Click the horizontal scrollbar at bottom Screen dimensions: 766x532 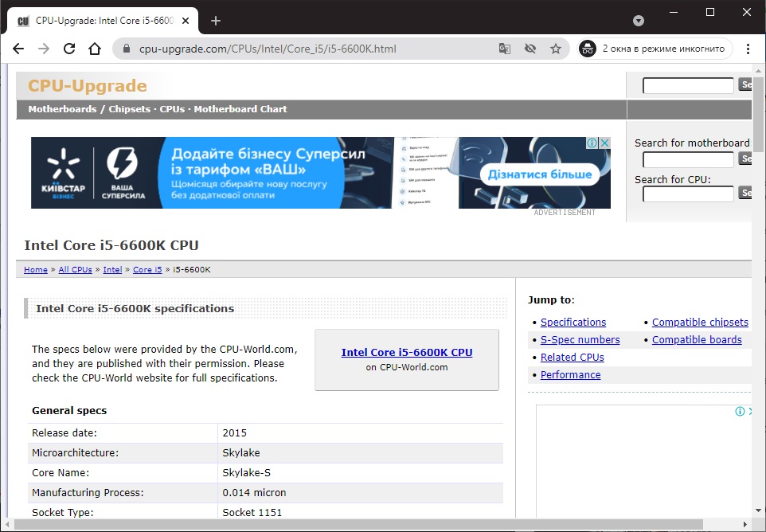pos(358,525)
